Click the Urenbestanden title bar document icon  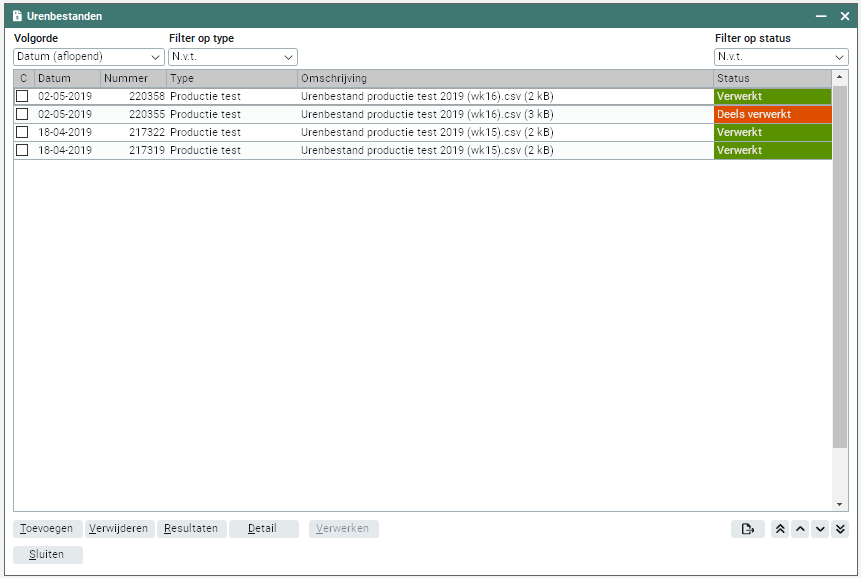(17, 16)
